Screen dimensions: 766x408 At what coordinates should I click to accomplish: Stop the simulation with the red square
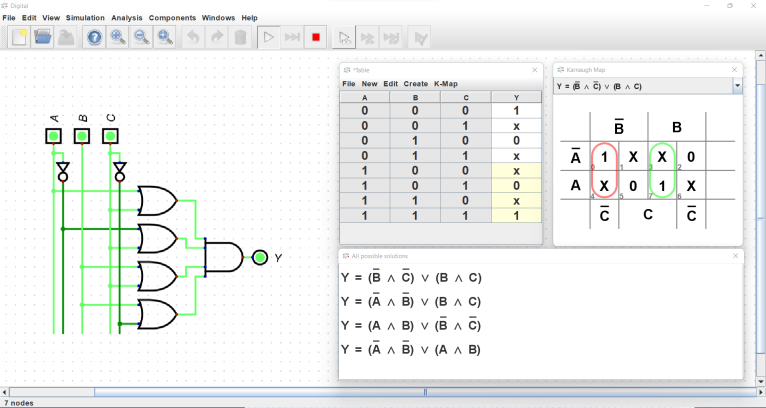[x=316, y=37]
